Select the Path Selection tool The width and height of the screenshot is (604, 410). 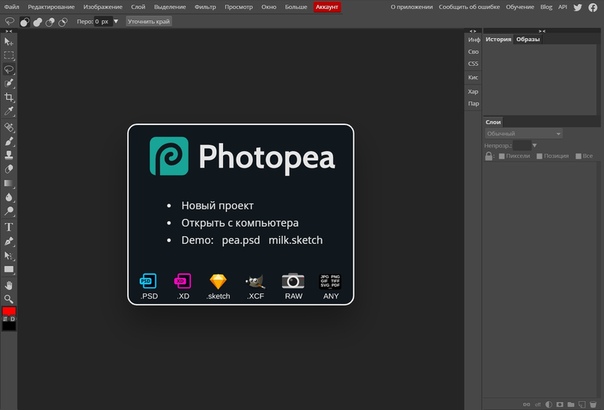point(8,255)
